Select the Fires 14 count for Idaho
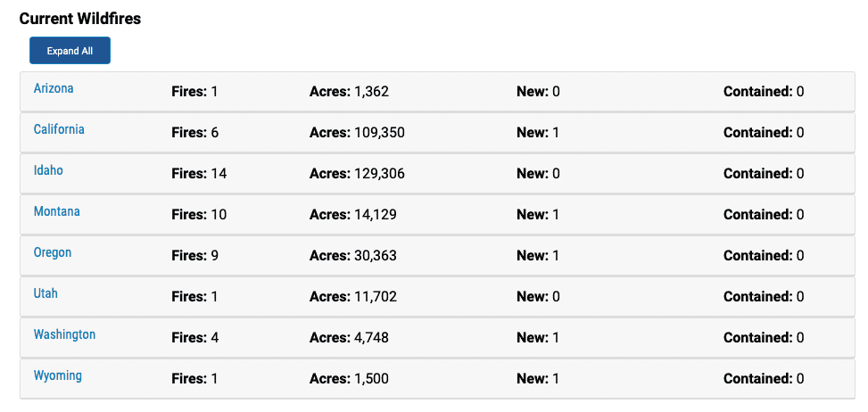The width and height of the screenshot is (868, 412). coord(199,174)
